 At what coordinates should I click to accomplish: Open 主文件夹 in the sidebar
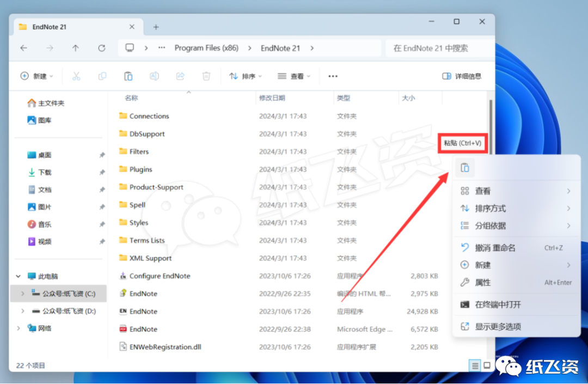(x=46, y=103)
